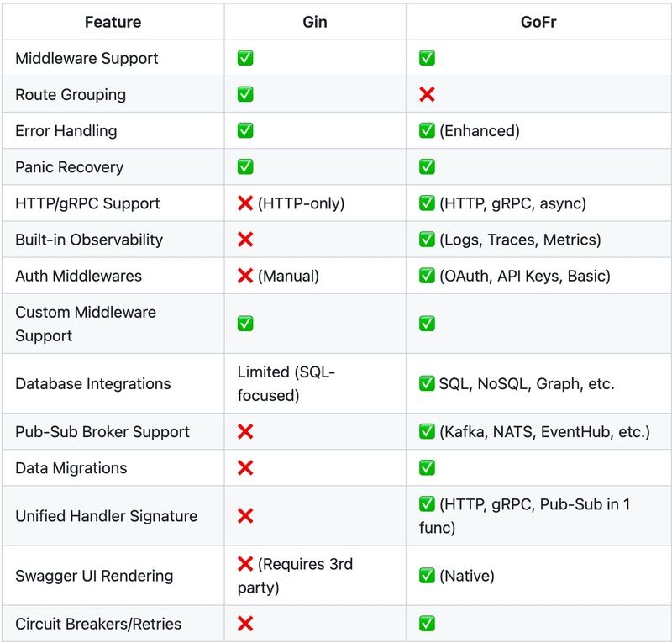Viewport: 672px width, 643px height.
Task: Click the Unified Handler Signature label
Action: [x=107, y=515]
